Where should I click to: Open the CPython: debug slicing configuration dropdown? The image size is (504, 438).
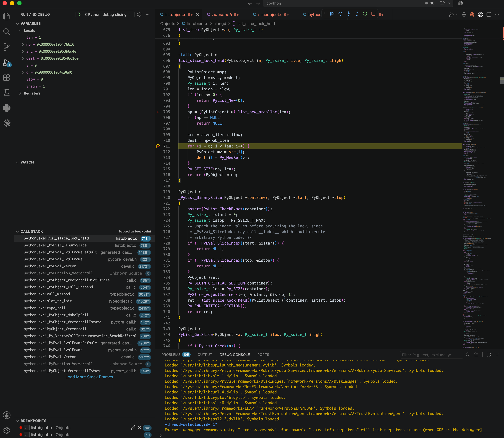[x=108, y=15]
